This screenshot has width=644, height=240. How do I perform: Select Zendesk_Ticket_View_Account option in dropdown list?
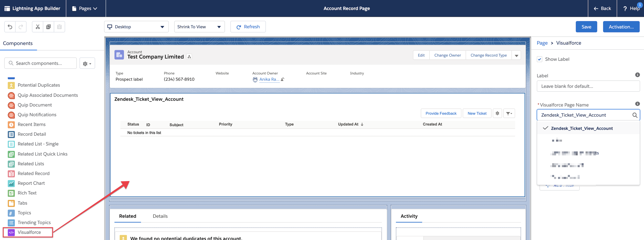pos(588,128)
